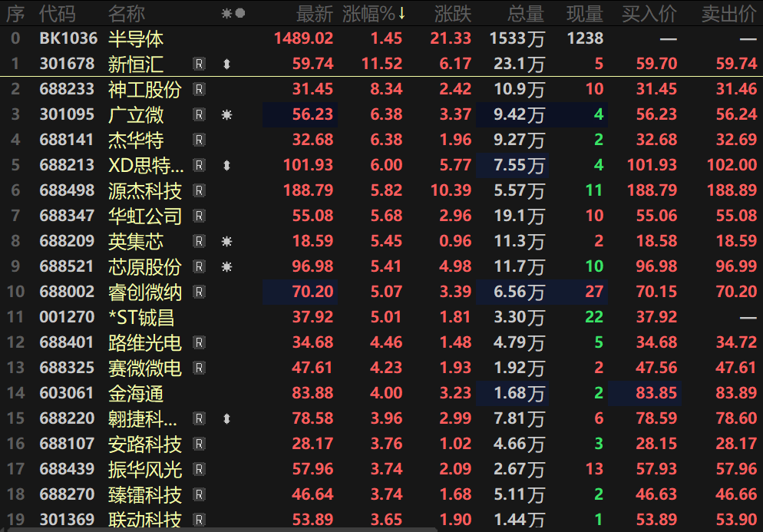Click stock code 688401
The image size is (763, 532).
click(67, 342)
